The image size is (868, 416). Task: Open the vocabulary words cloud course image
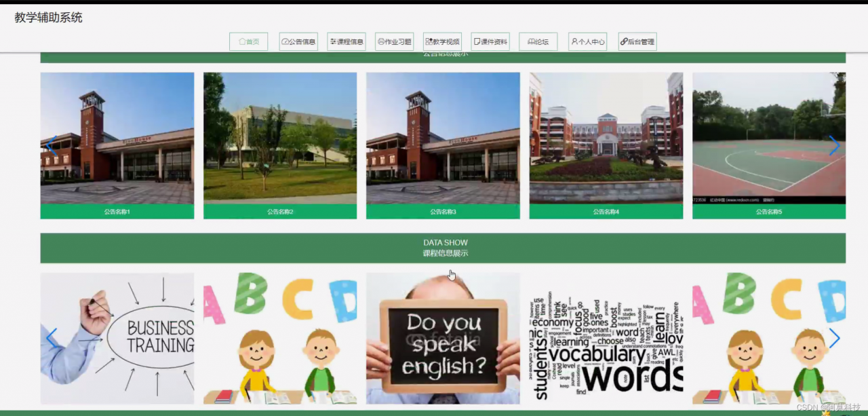[606, 339]
